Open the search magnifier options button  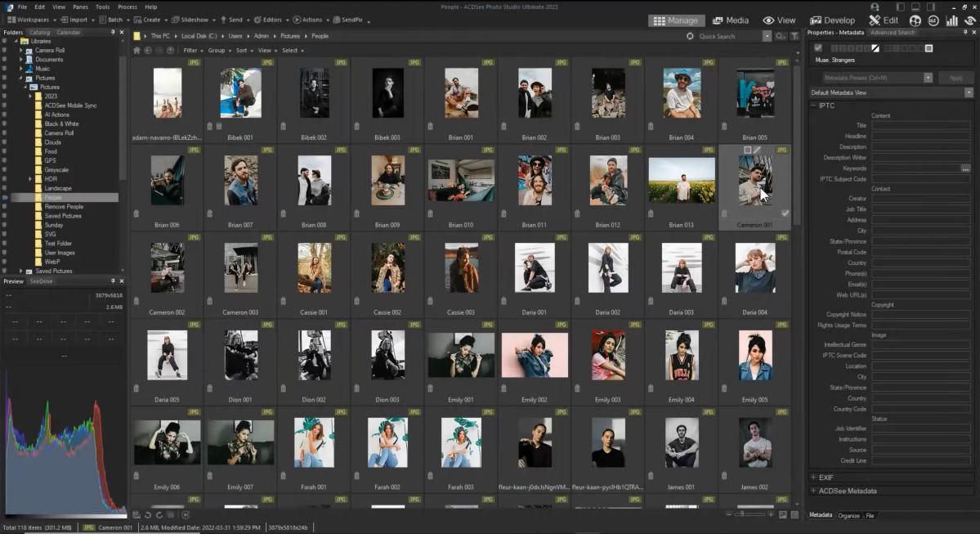(781, 36)
